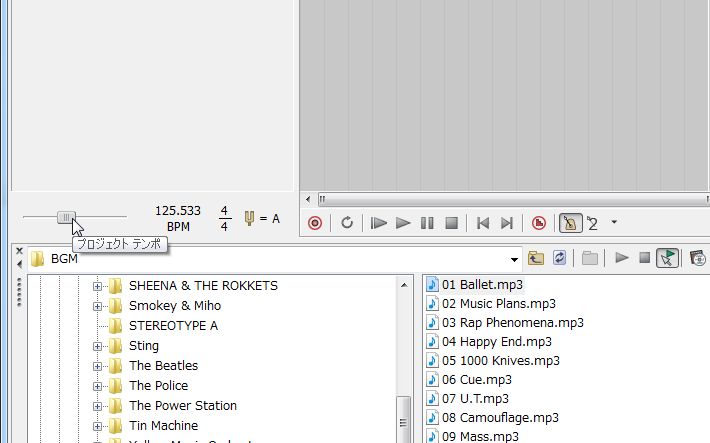Pause playback in the transport bar
Image resolution: width=710 pixels, height=443 pixels.
point(427,223)
